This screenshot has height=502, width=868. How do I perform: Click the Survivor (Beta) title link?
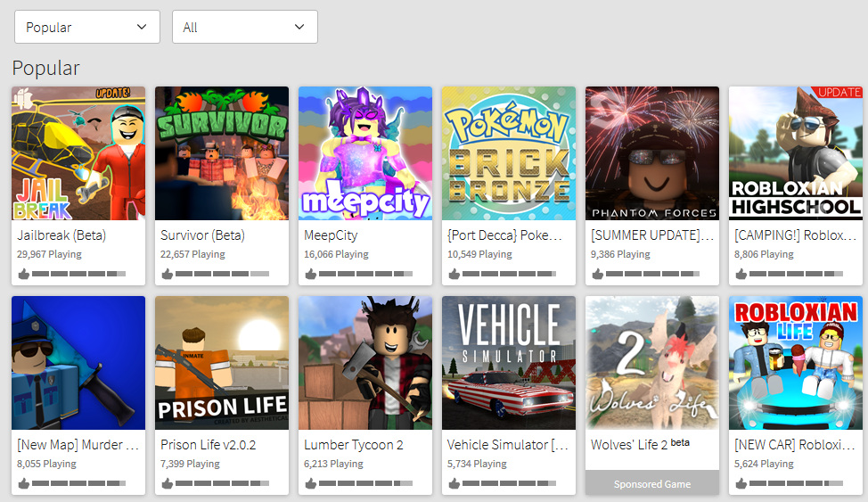pyautogui.click(x=202, y=235)
